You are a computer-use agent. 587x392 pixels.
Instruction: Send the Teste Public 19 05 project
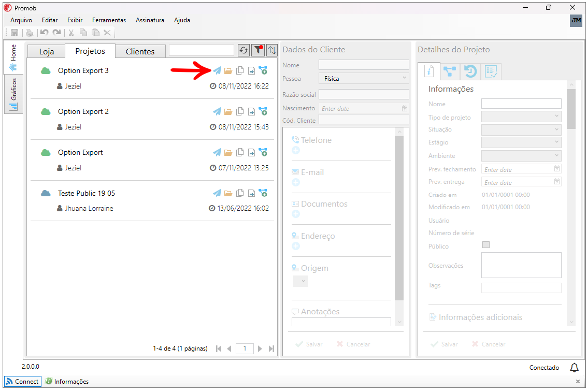tap(217, 193)
